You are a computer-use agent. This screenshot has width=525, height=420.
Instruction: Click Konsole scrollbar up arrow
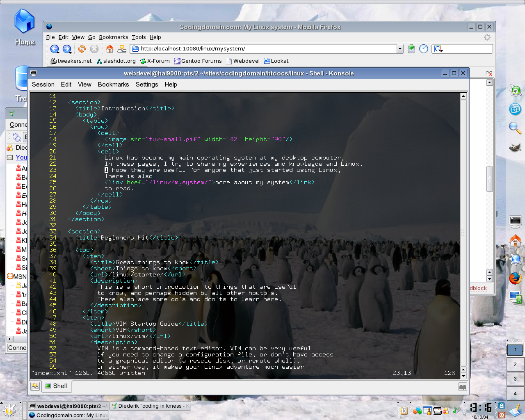(x=463, y=96)
